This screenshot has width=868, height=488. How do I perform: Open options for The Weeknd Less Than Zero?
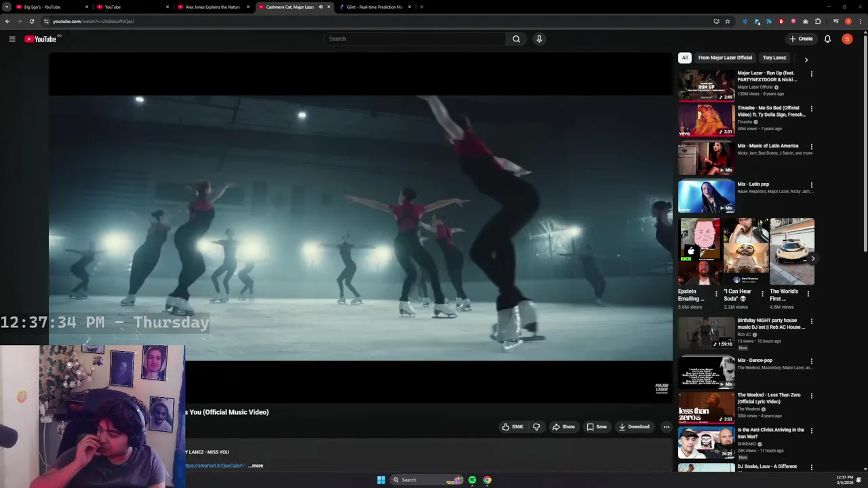click(811, 395)
